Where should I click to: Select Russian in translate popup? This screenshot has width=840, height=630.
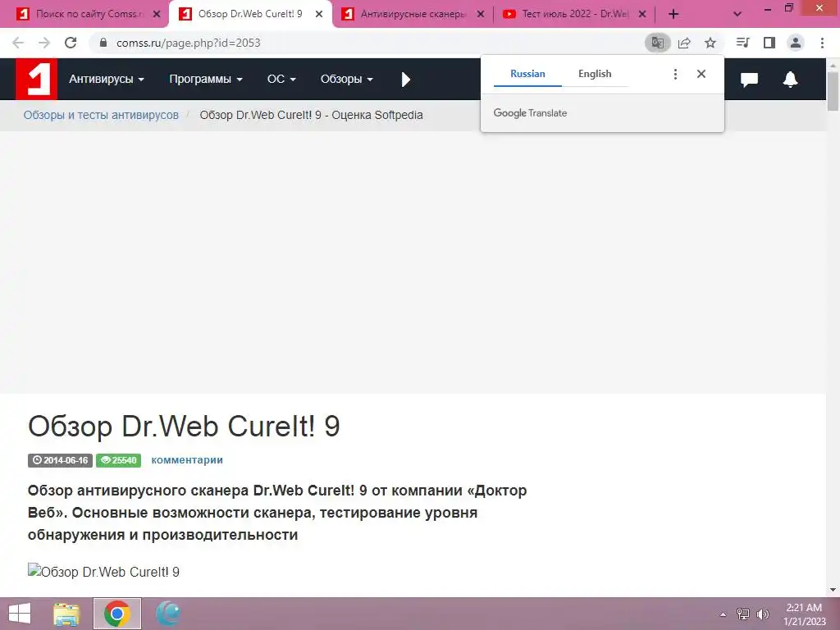tap(527, 74)
